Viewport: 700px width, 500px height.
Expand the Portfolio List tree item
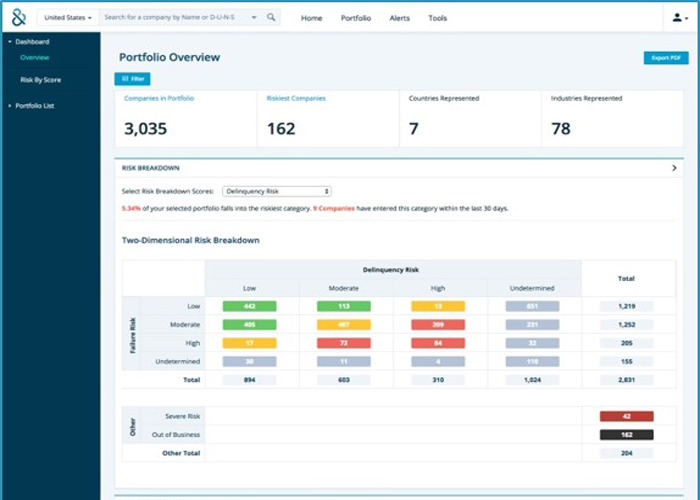[9, 105]
